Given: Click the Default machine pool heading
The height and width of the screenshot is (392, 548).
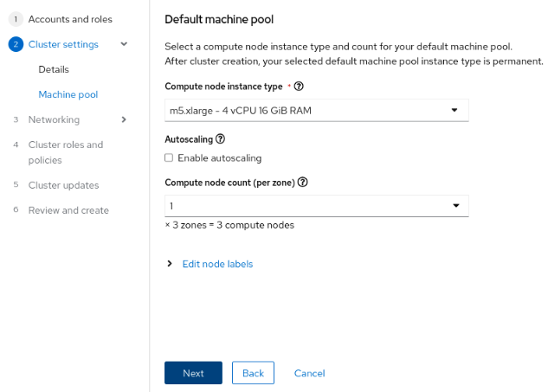Looking at the screenshot, I should pos(219,19).
